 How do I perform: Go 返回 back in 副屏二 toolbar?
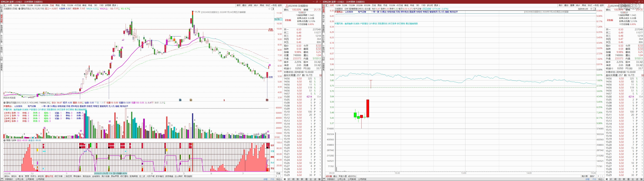[x=280, y=5]
